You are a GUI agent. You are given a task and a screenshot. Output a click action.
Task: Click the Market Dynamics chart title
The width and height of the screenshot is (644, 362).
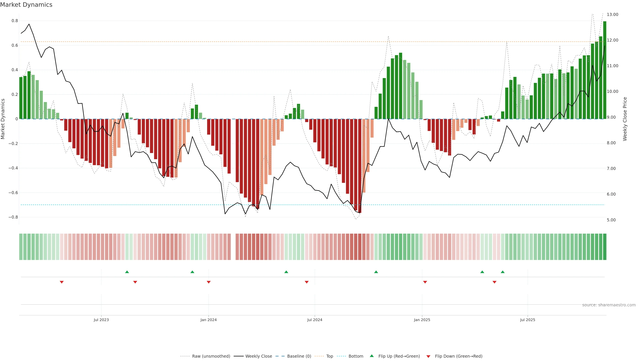26,5
